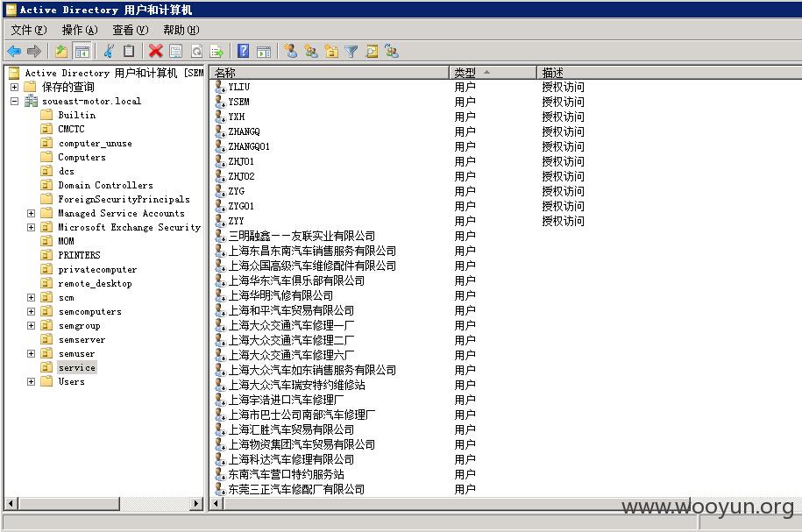The height and width of the screenshot is (532, 802).
Task: Select user 上海大众交通汽车修理六厂
Action: [291, 355]
